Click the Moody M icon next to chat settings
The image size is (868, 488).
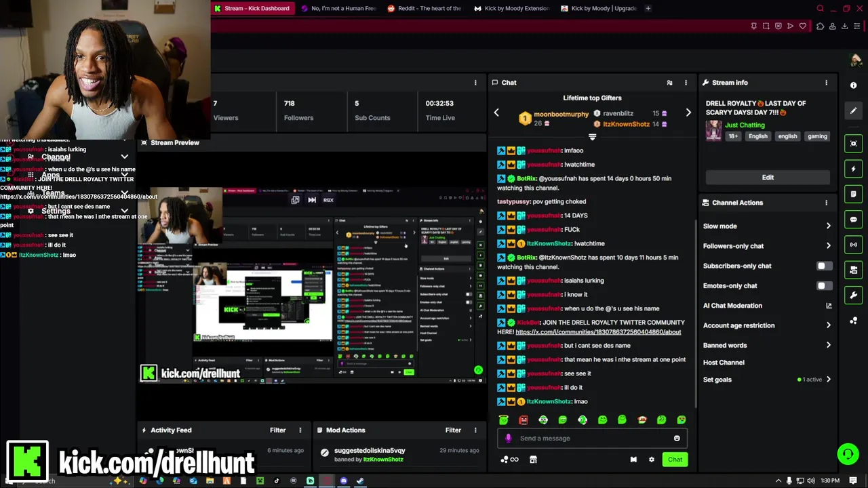click(633, 460)
